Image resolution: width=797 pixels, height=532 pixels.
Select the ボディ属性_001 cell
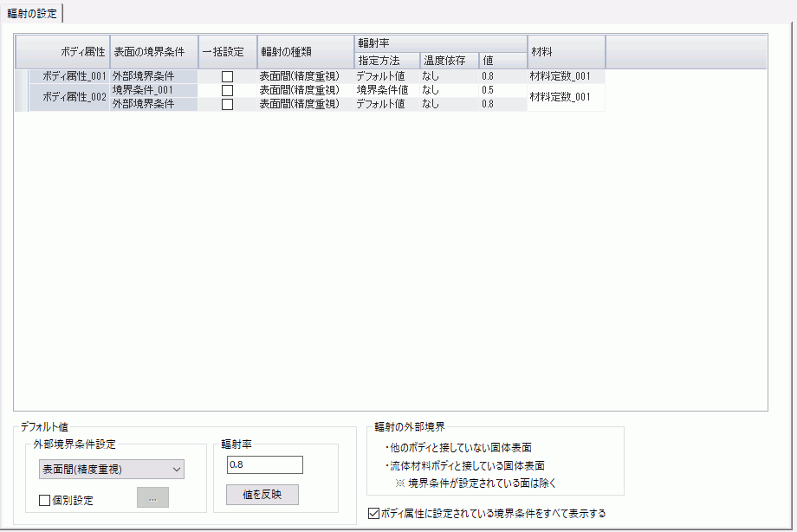(73, 76)
